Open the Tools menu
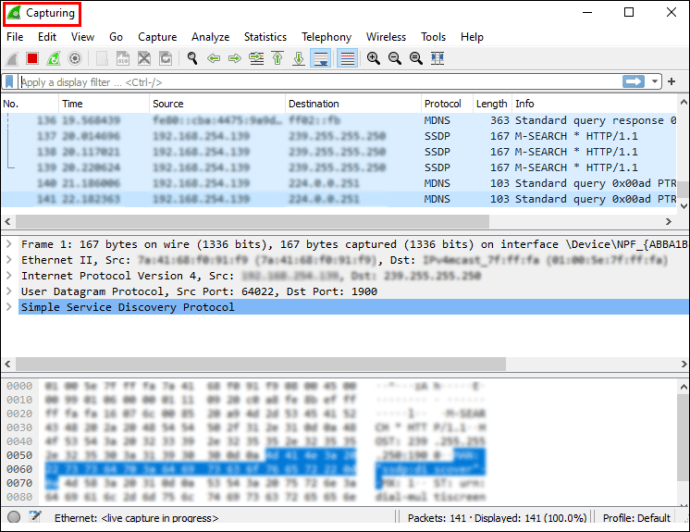The height and width of the screenshot is (532, 690). [x=433, y=37]
